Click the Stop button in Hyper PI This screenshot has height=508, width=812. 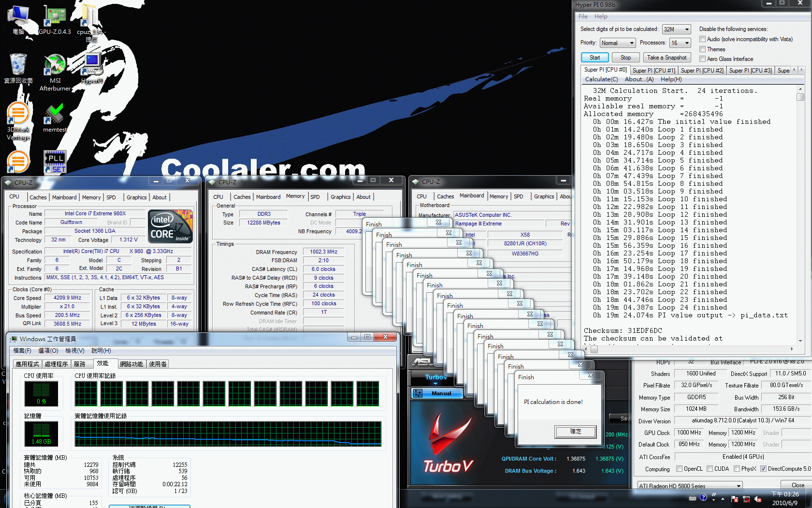[x=625, y=58]
